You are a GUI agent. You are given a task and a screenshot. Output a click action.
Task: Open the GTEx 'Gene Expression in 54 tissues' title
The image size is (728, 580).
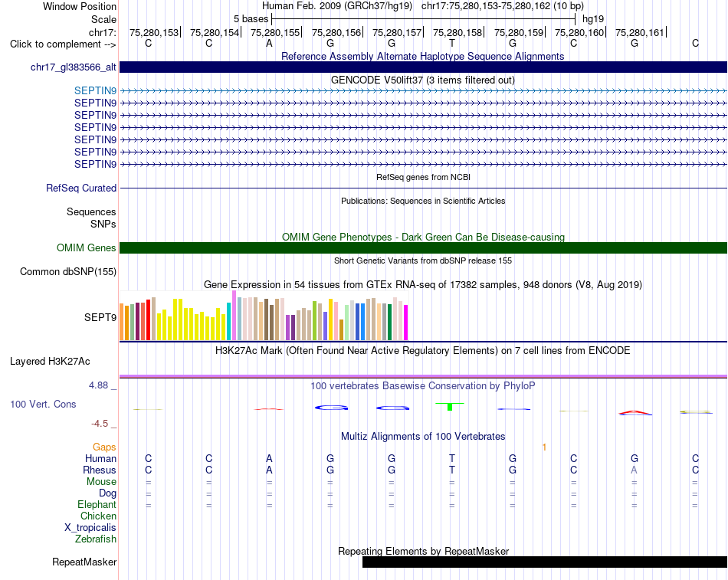coord(422,285)
